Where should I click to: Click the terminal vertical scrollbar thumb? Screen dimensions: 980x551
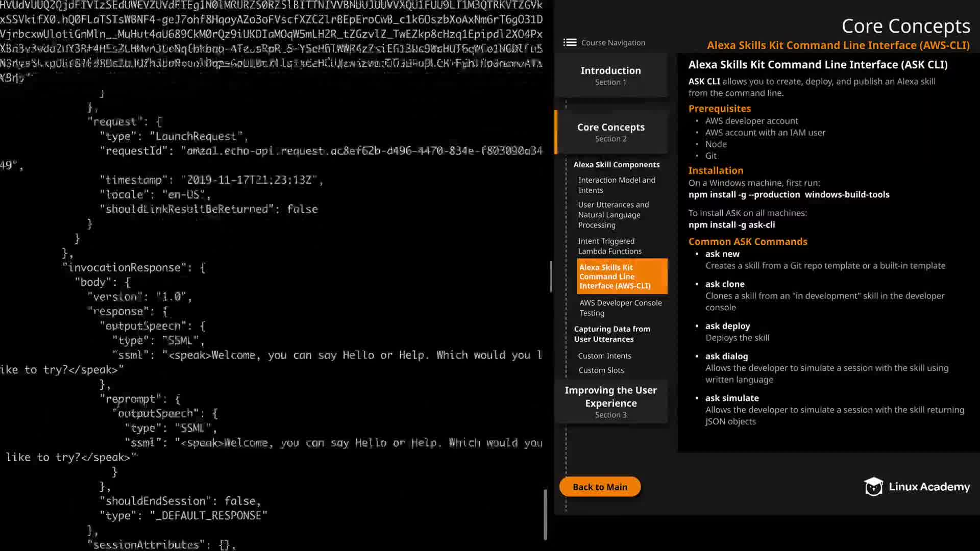coord(550,277)
